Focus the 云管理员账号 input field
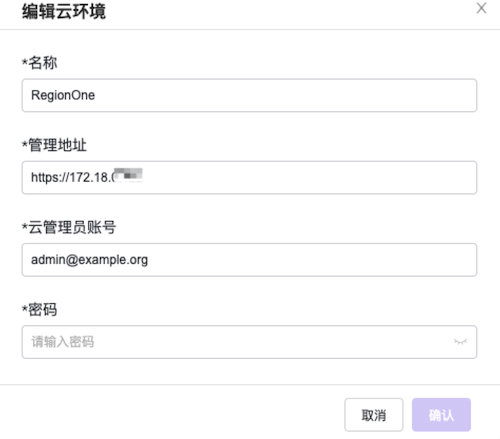500x439 pixels. click(x=249, y=260)
